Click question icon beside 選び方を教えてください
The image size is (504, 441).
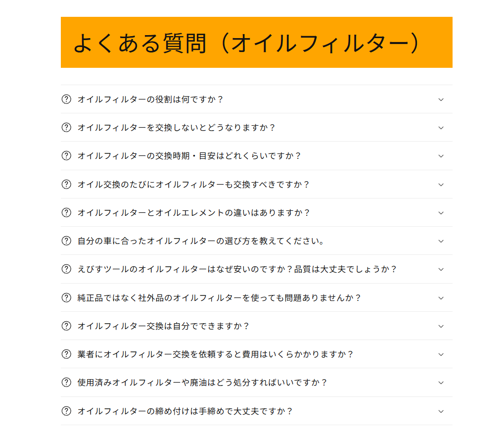pyautogui.click(x=66, y=241)
